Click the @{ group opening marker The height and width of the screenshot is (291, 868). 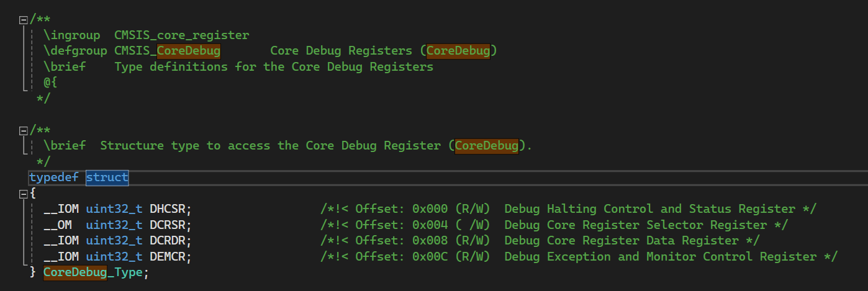[x=50, y=83]
